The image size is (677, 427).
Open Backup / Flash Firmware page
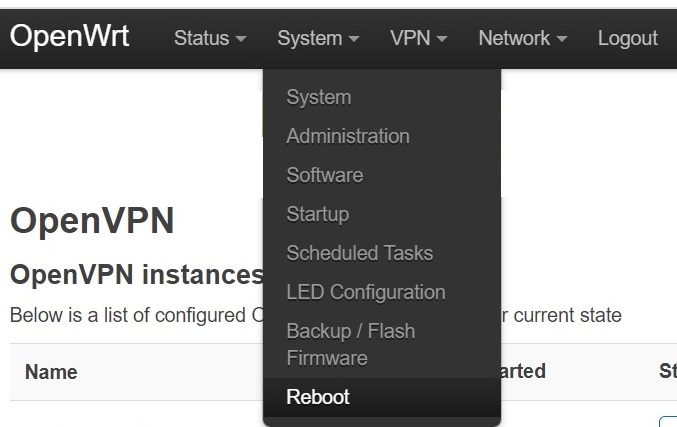(350, 344)
